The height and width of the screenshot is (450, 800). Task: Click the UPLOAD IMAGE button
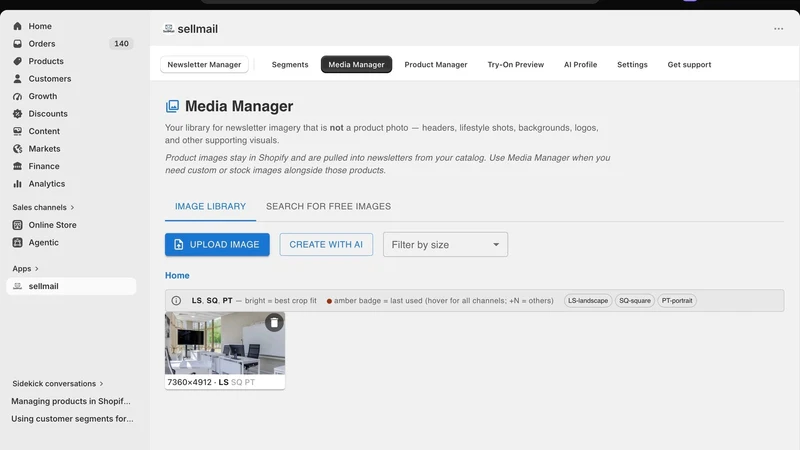[x=217, y=244]
